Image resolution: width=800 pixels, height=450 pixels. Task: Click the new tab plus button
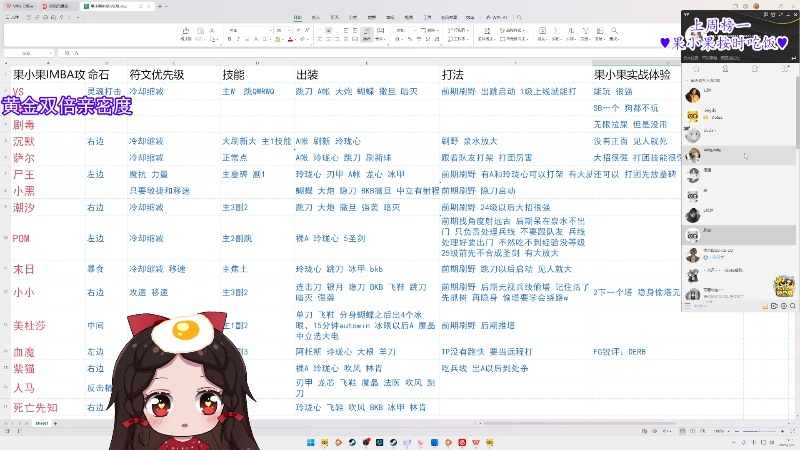pos(160,6)
